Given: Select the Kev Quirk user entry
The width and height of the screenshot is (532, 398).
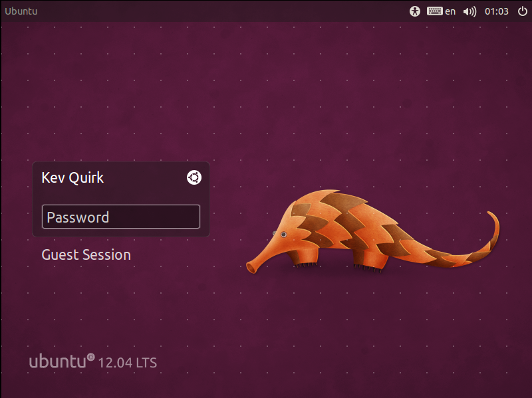Looking at the screenshot, I should tap(72, 177).
